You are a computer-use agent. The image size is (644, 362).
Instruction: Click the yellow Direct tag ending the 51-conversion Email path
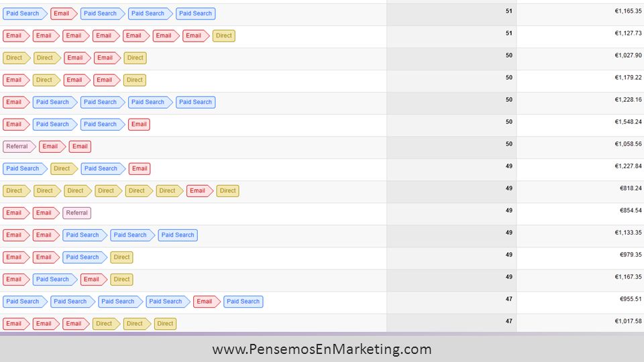pos(224,36)
